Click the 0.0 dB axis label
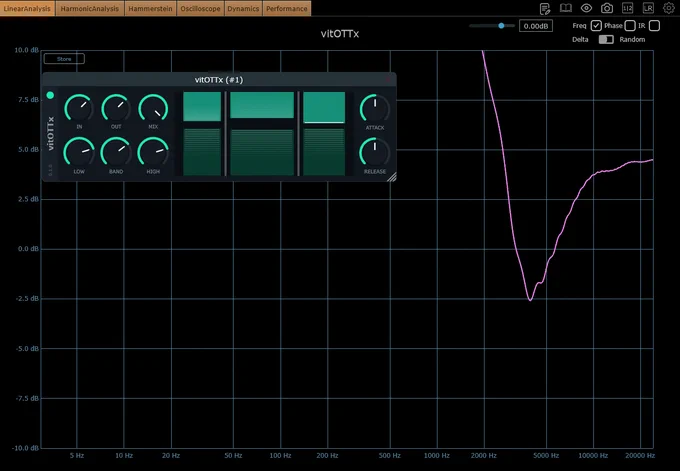This screenshot has width=680, height=471. (28, 249)
